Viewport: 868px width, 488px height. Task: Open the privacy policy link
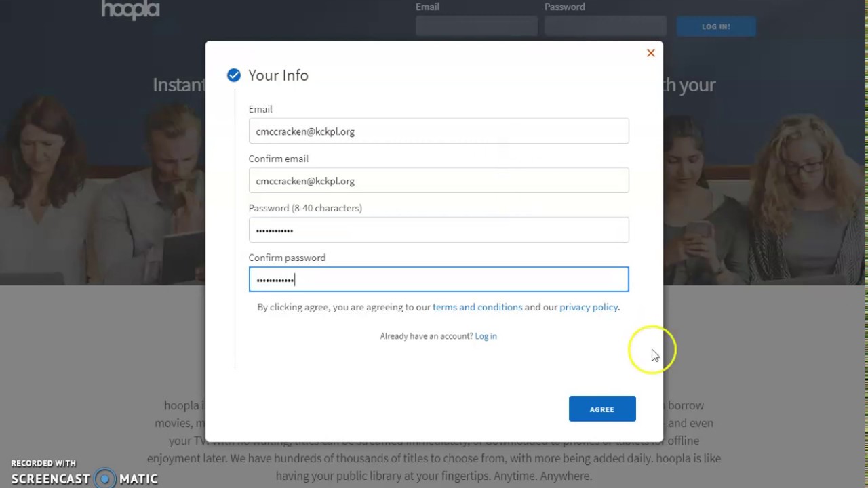coord(589,307)
